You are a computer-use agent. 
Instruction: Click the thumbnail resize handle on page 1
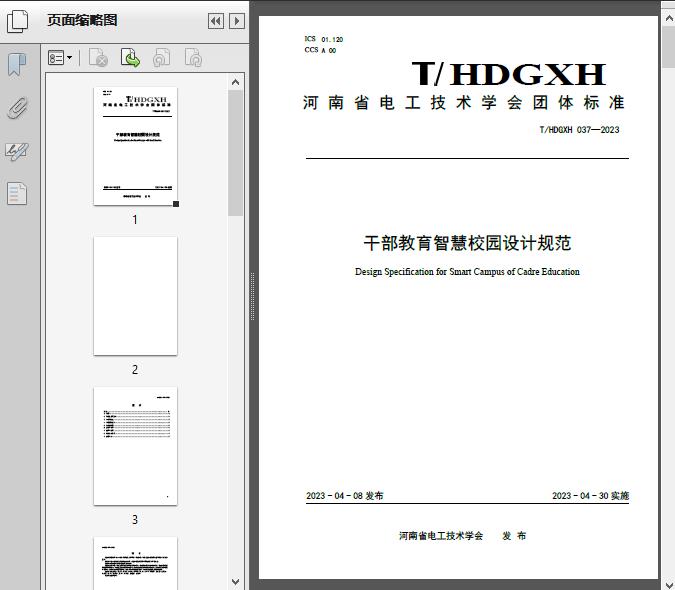tap(176, 204)
